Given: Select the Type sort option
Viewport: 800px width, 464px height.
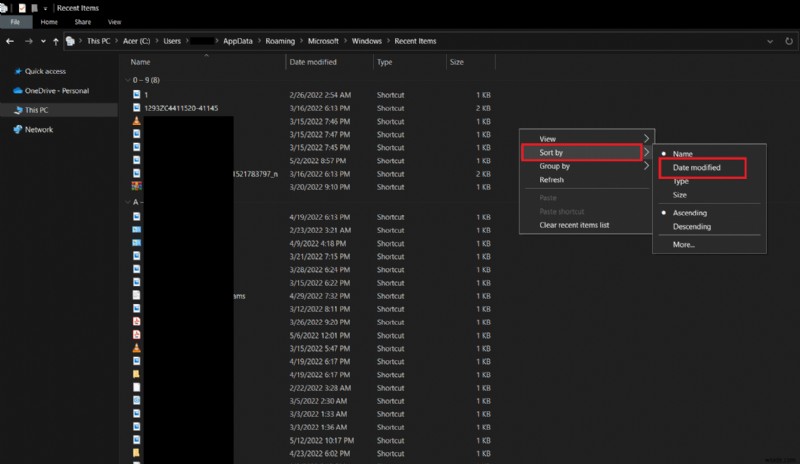Looking at the screenshot, I should pos(681,182).
